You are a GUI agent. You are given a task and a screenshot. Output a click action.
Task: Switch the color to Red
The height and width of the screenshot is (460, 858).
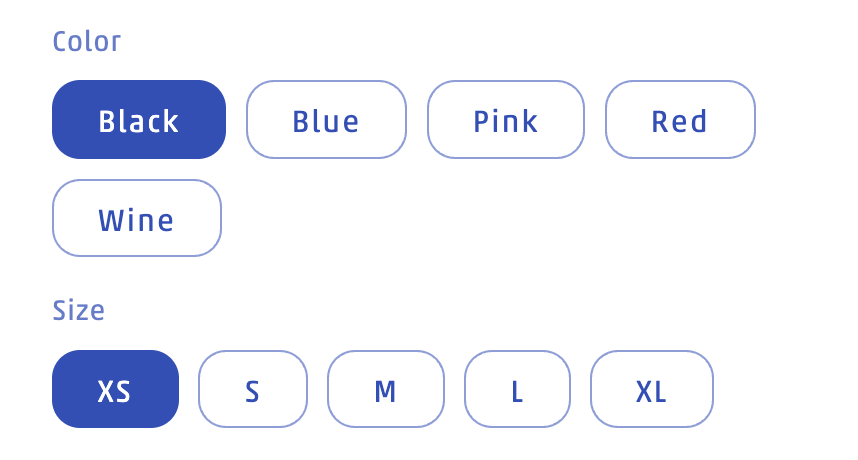(x=680, y=120)
